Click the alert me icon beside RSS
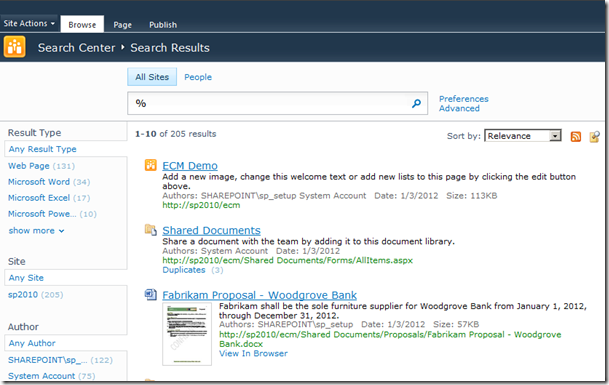The width and height of the screenshot is (609, 385). (595, 136)
